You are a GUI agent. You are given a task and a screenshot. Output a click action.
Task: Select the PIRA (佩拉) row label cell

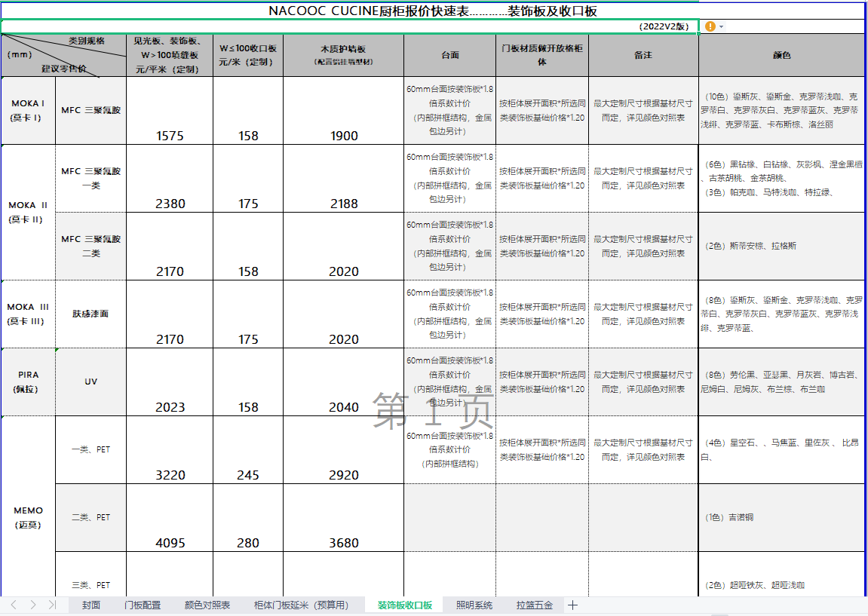pos(28,382)
